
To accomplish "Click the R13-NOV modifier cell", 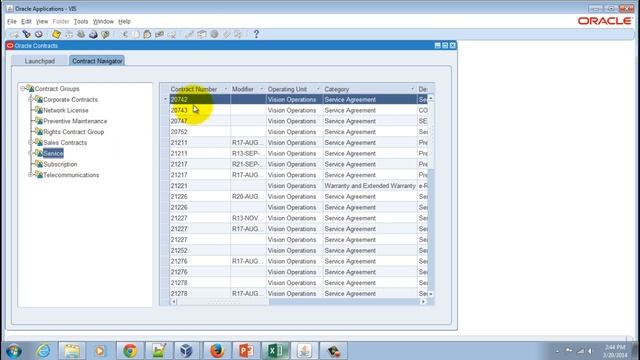I will 248,218.
